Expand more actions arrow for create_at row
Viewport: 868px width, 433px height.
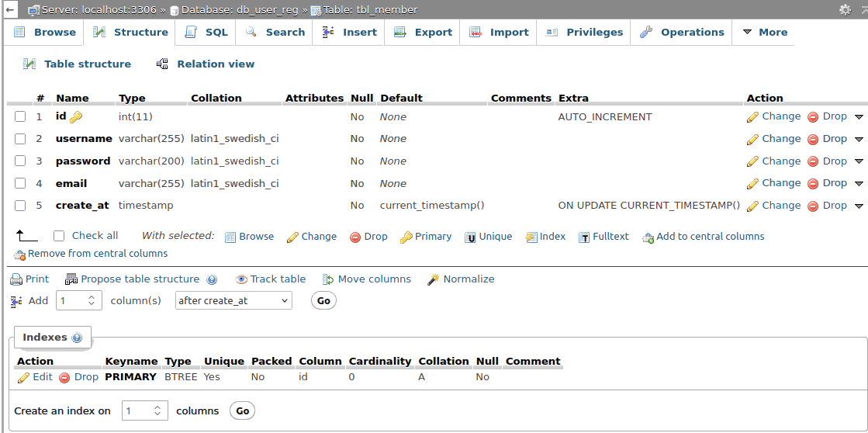pos(859,206)
